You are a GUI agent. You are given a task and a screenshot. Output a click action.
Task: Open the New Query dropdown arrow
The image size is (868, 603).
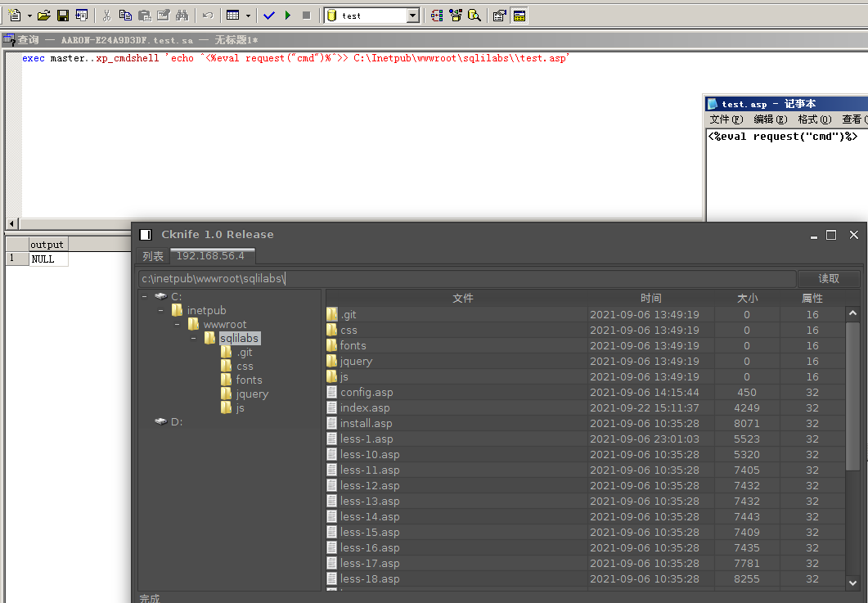[29, 16]
